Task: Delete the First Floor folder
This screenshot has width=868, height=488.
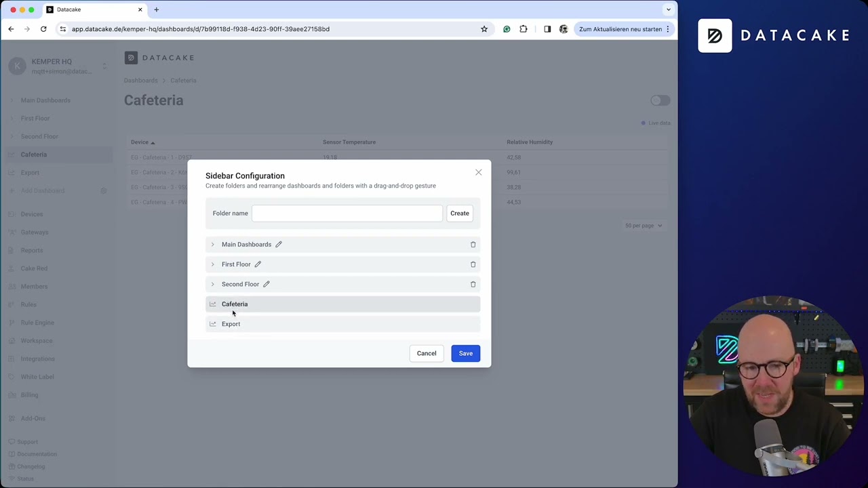Action: [473, 264]
